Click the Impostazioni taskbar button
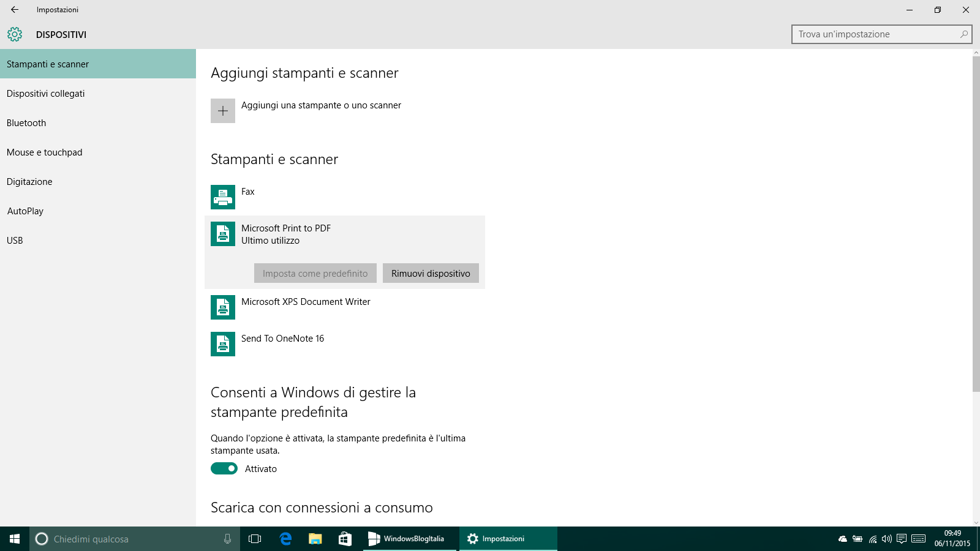 pos(508,539)
